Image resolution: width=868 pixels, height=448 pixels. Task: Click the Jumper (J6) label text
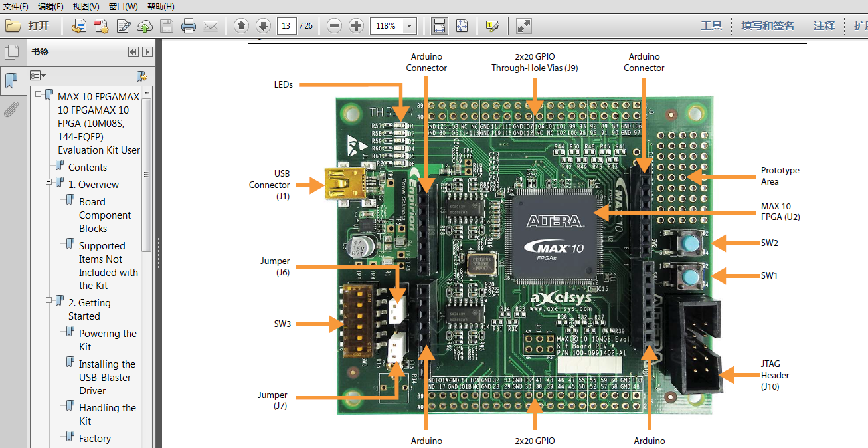[x=274, y=267]
